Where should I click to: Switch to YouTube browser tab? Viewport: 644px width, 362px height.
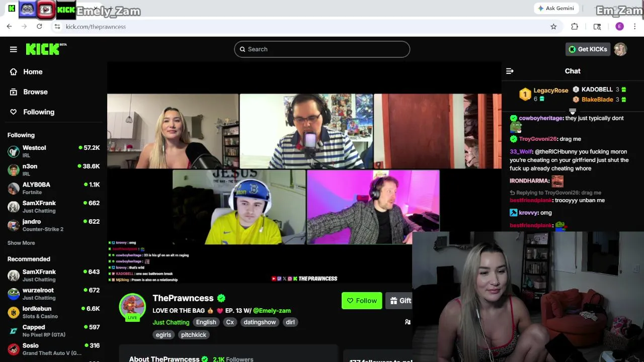click(x=46, y=9)
